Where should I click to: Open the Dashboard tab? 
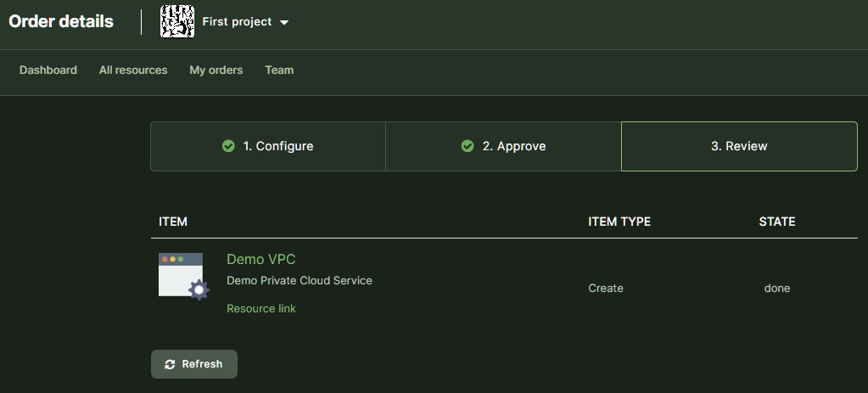coord(48,70)
